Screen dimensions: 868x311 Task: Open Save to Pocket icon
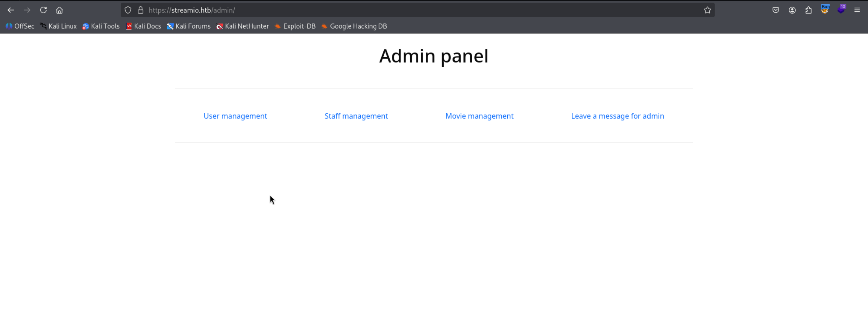776,10
